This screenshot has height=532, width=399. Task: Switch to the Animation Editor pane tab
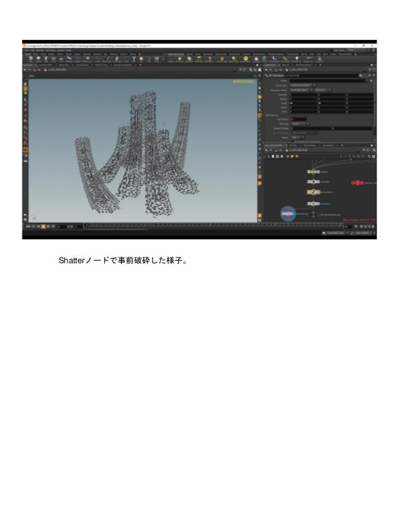coord(46,65)
